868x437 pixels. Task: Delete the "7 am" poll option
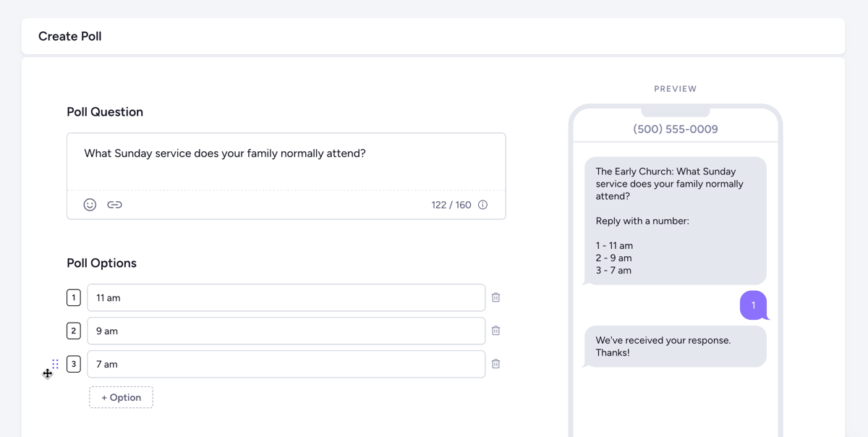coord(495,363)
